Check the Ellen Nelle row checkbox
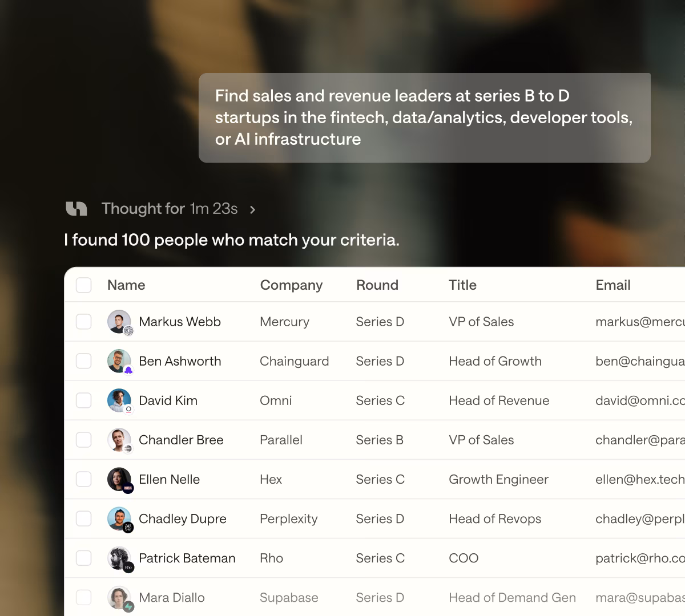The width and height of the screenshot is (685, 616). point(84,479)
